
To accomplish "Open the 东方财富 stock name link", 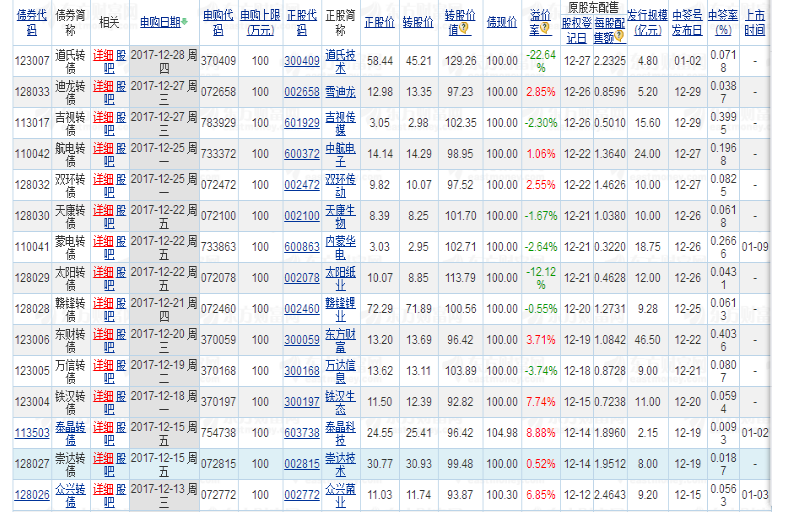I will [x=340, y=340].
